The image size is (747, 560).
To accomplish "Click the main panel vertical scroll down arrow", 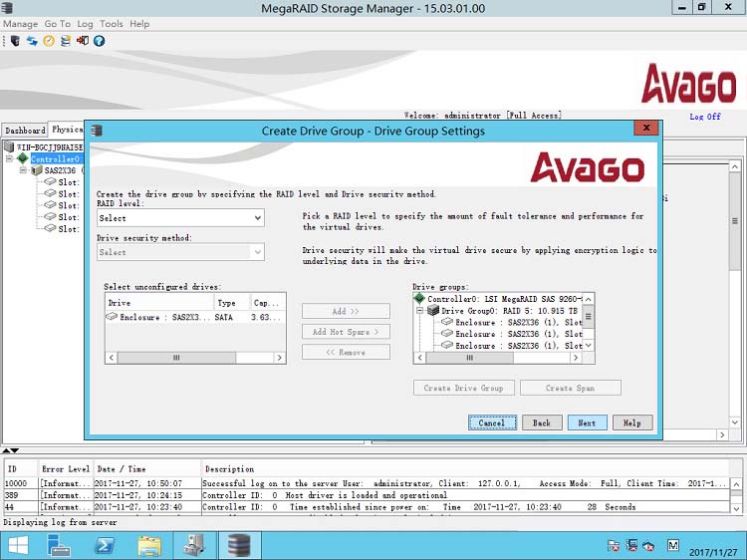I will point(735,422).
